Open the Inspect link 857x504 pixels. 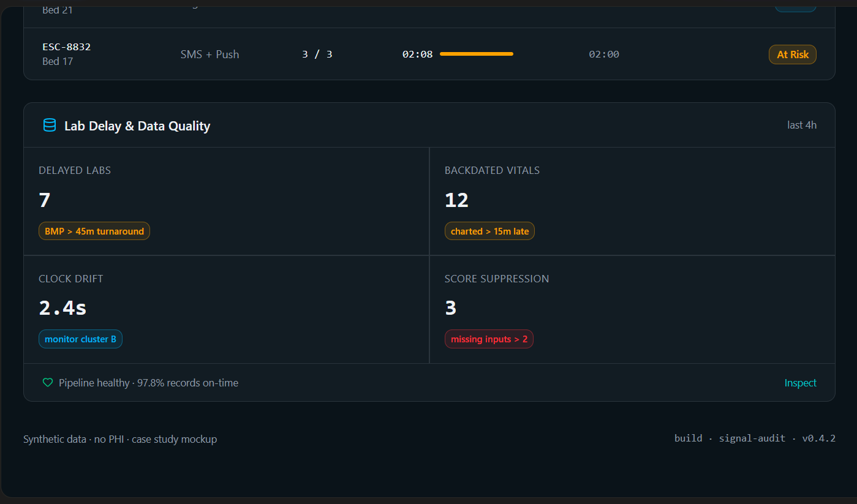[800, 383]
